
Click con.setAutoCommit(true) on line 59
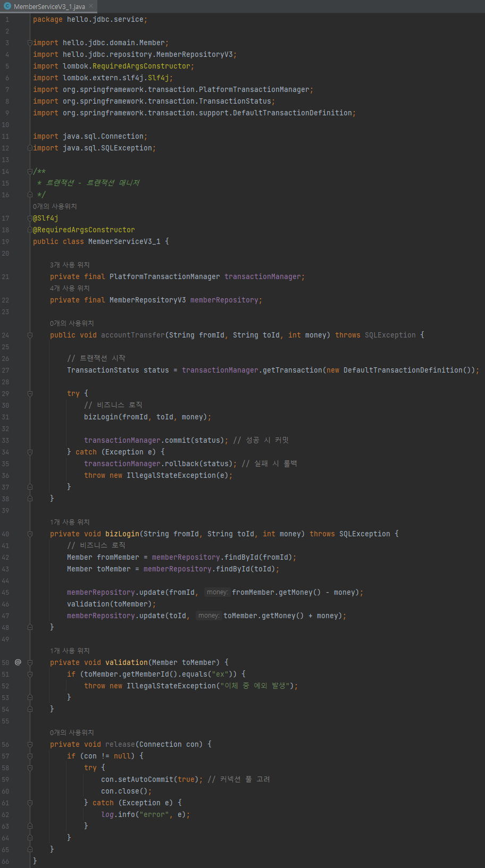click(x=150, y=779)
